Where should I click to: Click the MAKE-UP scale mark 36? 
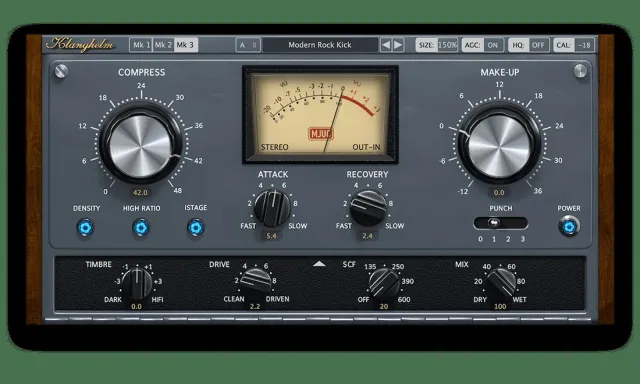[538, 191]
